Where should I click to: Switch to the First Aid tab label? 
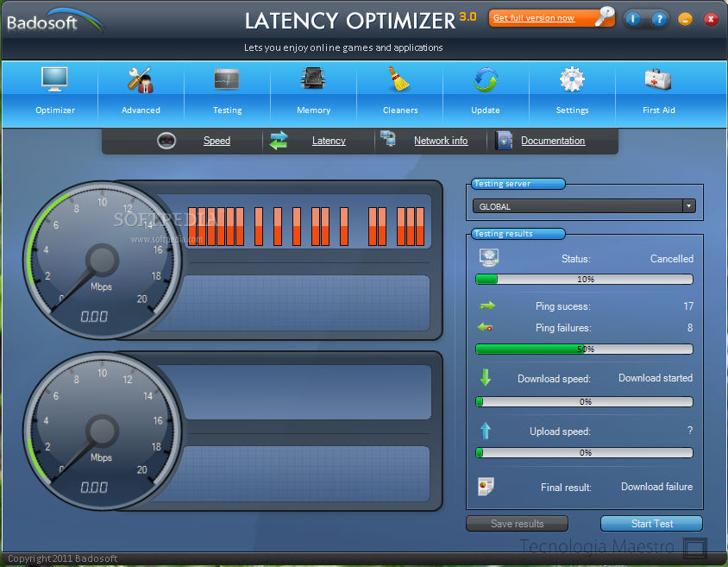pyautogui.click(x=658, y=110)
